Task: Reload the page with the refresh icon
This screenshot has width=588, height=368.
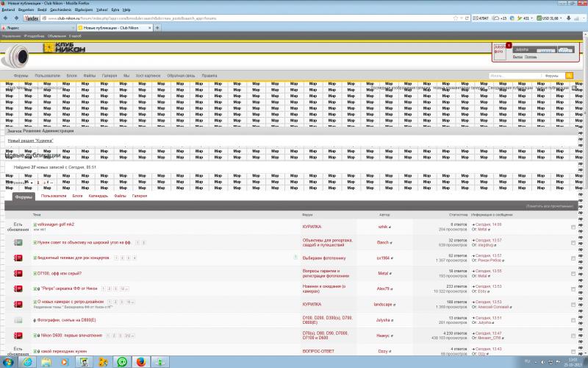Action: [x=467, y=18]
